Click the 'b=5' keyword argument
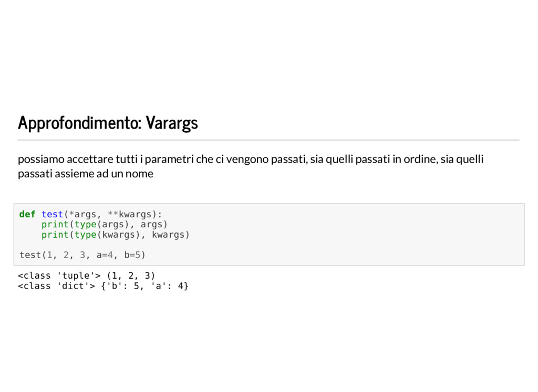The height and width of the screenshot is (392, 538). point(132,255)
